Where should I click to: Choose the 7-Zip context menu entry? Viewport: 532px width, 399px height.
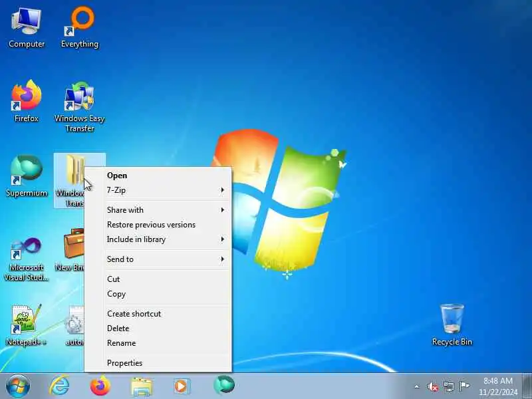[158, 190]
